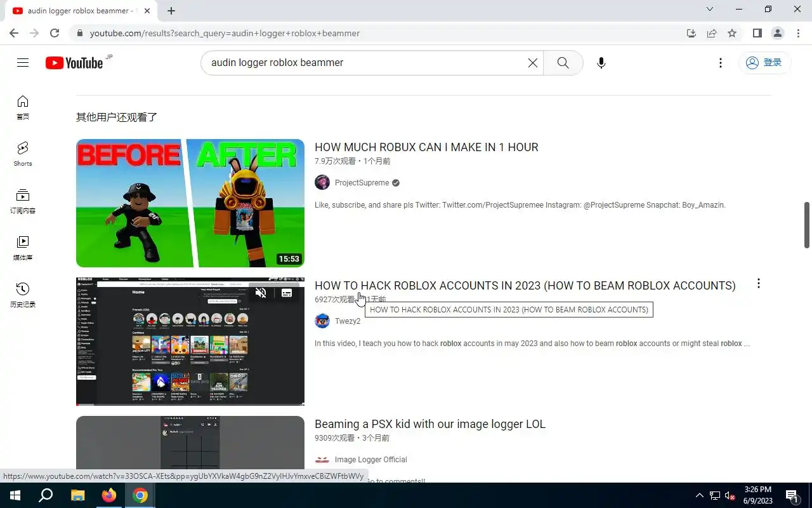Open Library in the sidebar
The height and width of the screenshot is (508, 812).
click(x=23, y=248)
